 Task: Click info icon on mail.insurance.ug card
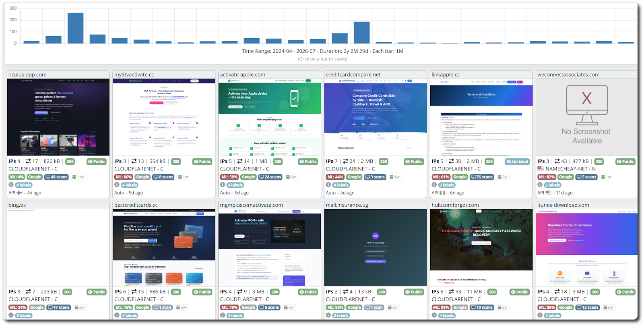click(x=328, y=315)
